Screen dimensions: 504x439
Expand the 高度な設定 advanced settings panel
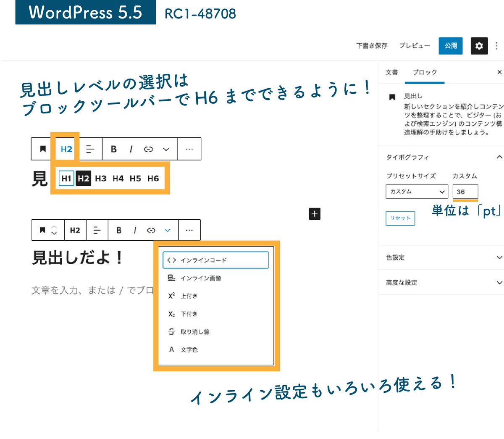(x=441, y=282)
